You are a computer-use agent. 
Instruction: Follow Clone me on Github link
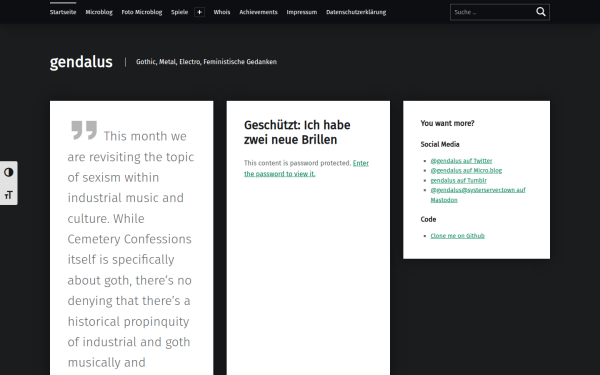[x=457, y=236]
